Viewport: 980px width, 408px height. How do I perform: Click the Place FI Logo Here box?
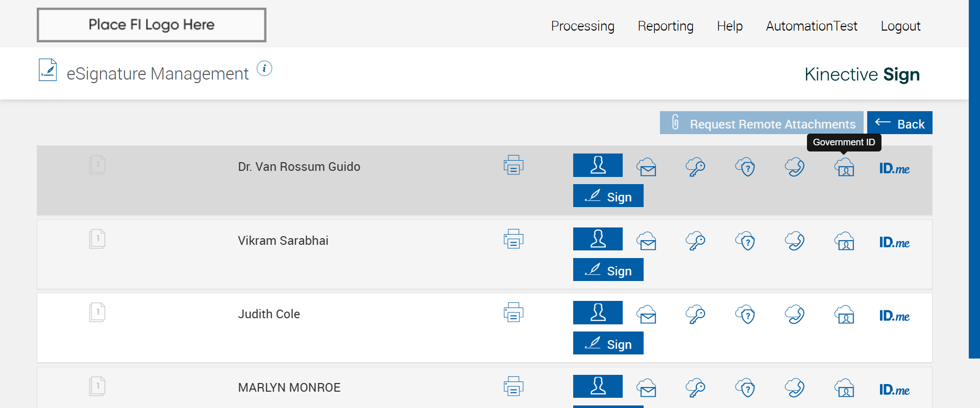pyautogui.click(x=152, y=25)
